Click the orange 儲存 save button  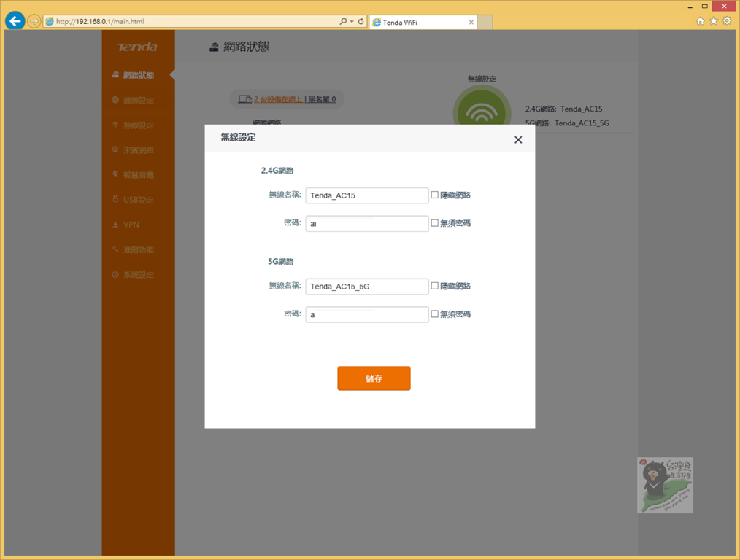[x=374, y=378]
